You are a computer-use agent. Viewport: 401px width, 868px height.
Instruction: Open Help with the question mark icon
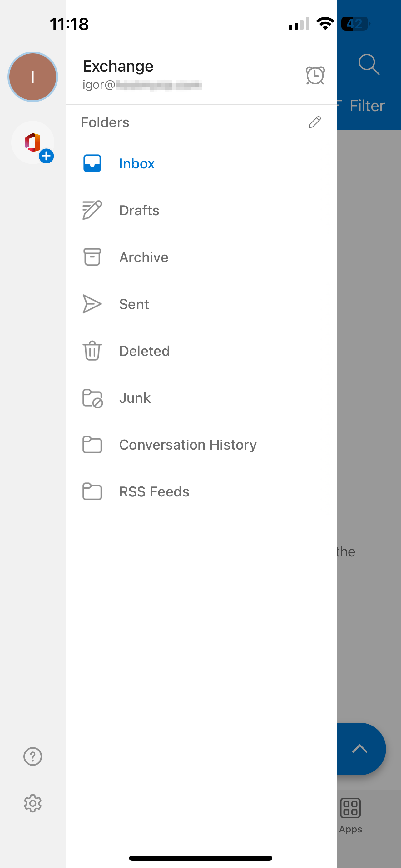[x=33, y=756]
